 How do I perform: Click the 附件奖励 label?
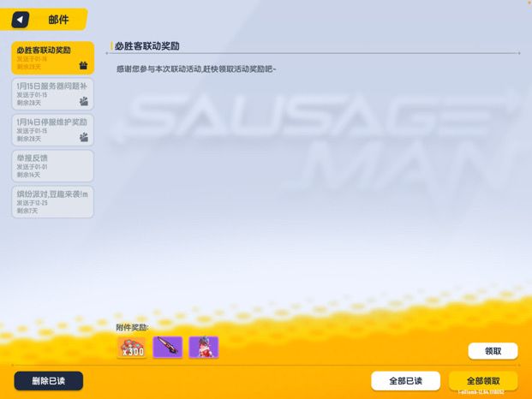point(132,327)
